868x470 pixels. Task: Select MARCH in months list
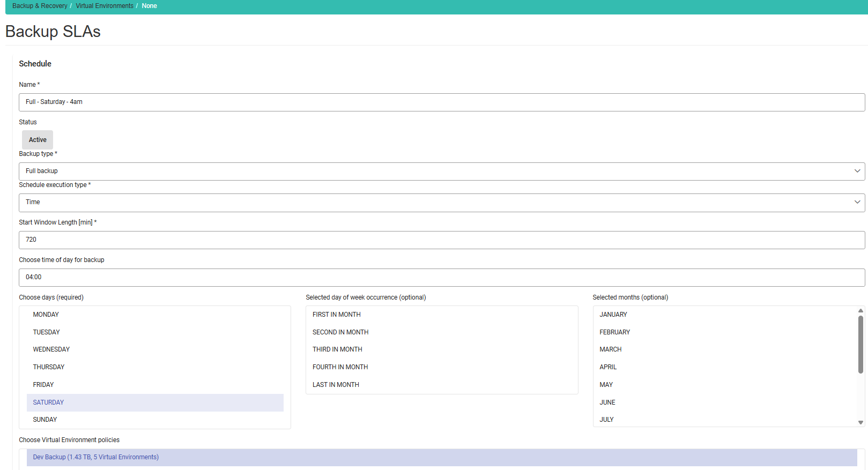725,349
